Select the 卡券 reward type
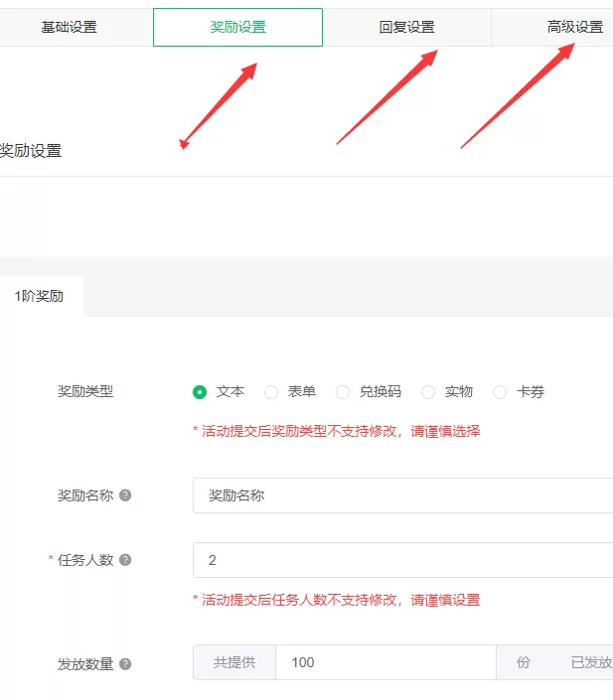Image resolution: width=613 pixels, height=700 pixels. point(500,392)
